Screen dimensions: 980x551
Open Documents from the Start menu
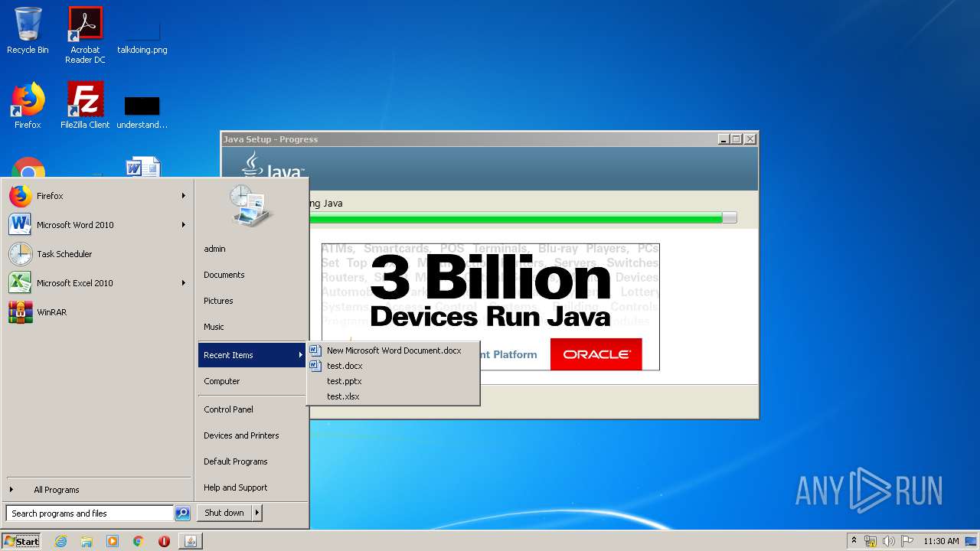coord(252,275)
